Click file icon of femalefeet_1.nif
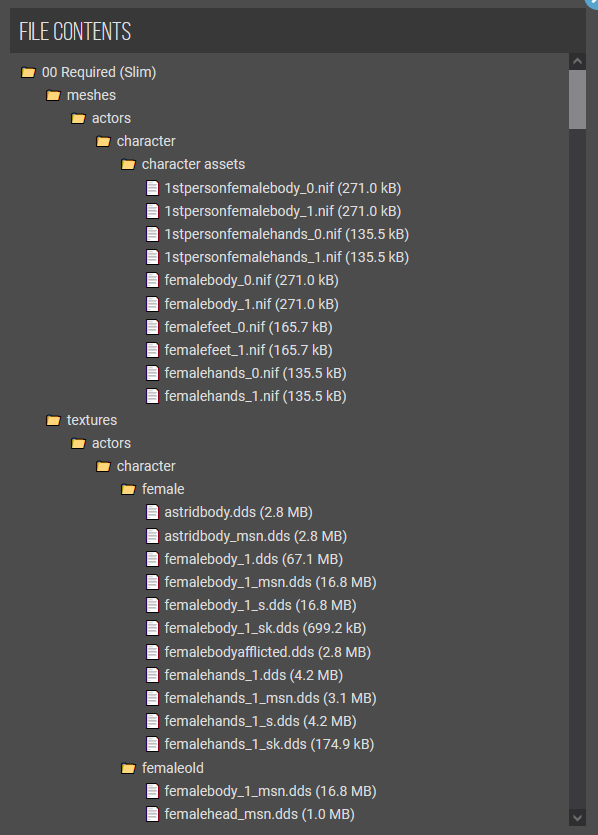The width and height of the screenshot is (598, 835). tap(152, 350)
